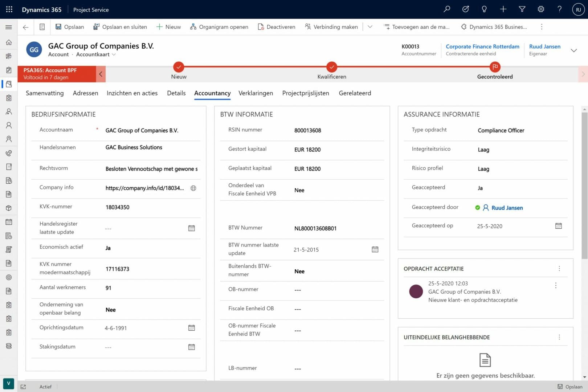This screenshot has height=392, width=588.
Task: Open the settings gear icon
Action: tap(541, 9)
